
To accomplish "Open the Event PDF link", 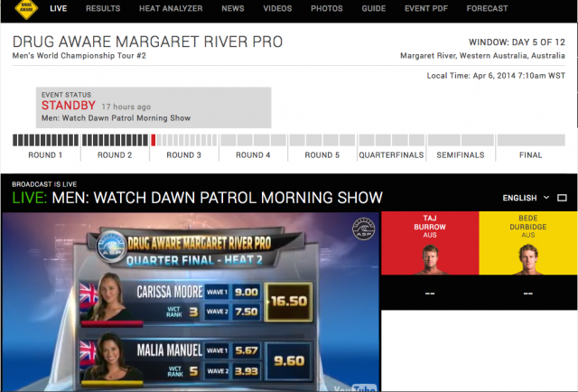I will point(427,9).
